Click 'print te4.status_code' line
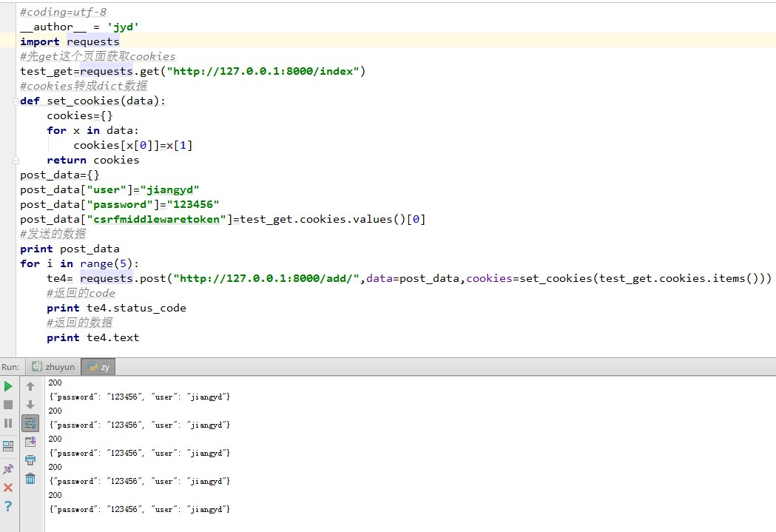Screen dimensions: 776x532 tap(117, 309)
